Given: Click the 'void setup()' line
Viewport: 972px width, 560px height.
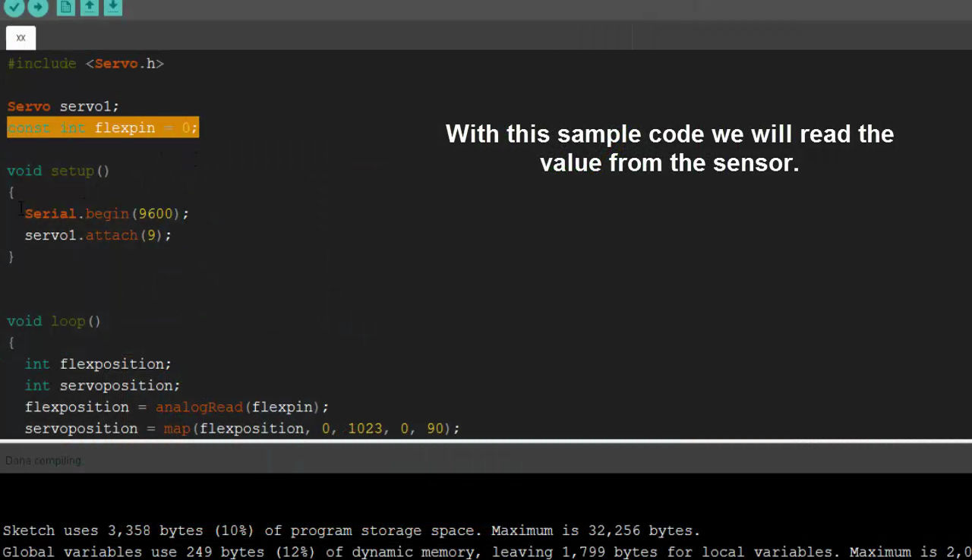Looking at the screenshot, I should (x=58, y=171).
